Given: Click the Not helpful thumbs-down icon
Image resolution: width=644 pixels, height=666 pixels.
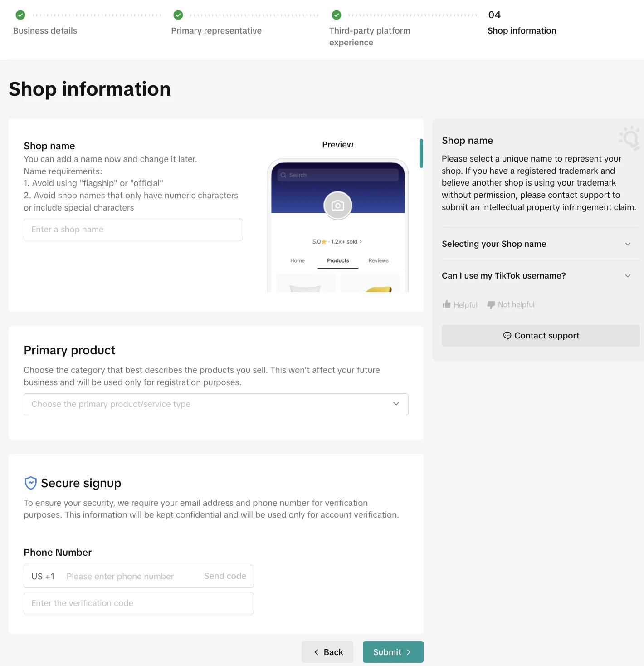Looking at the screenshot, I should (x=491, y=304).
